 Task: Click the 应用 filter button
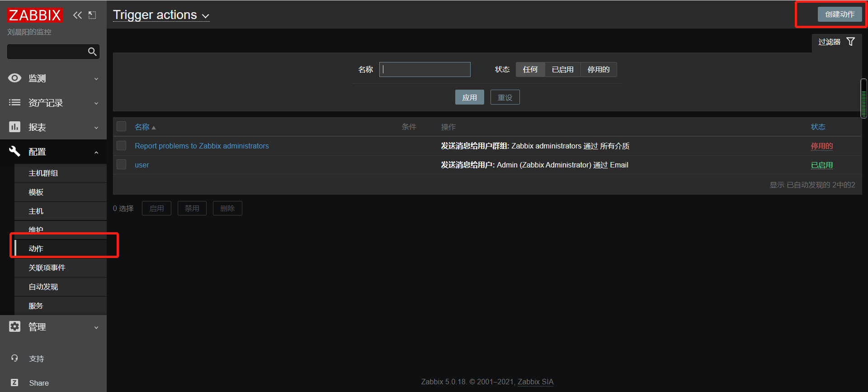469,97
